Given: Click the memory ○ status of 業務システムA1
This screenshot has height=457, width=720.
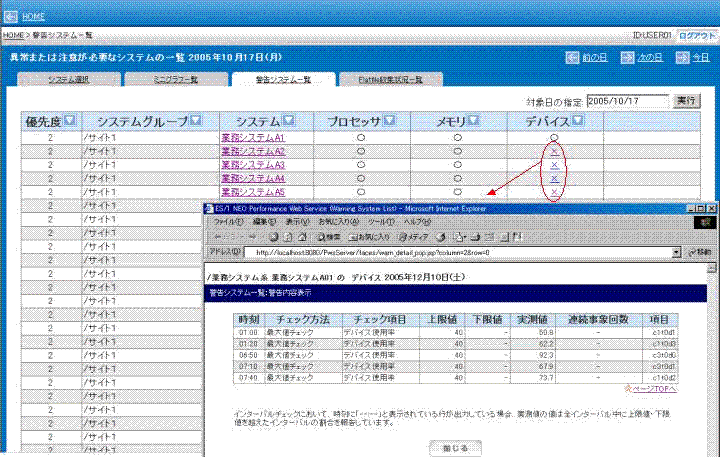Looking at the screenshot, I should pos(457,138).
